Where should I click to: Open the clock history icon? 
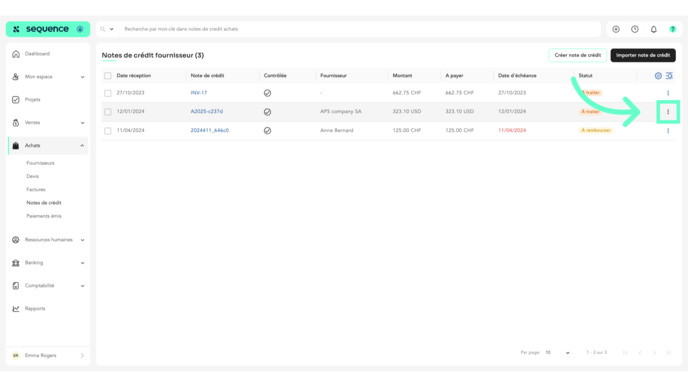coord(635,29)
